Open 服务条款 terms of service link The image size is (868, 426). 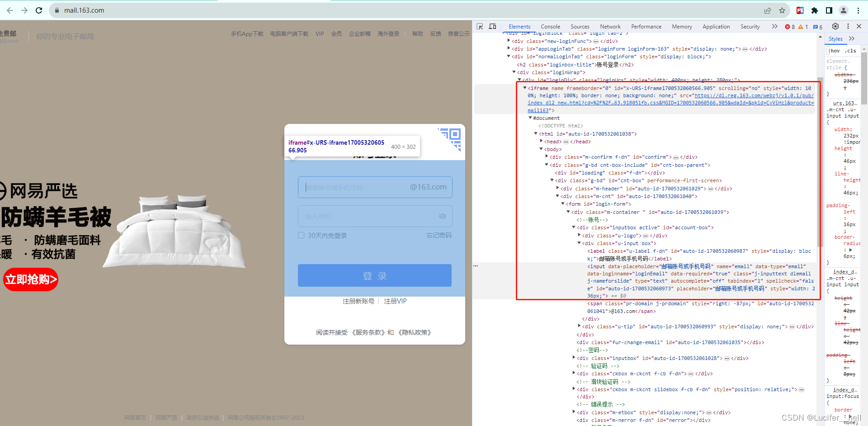coord(369,332)
